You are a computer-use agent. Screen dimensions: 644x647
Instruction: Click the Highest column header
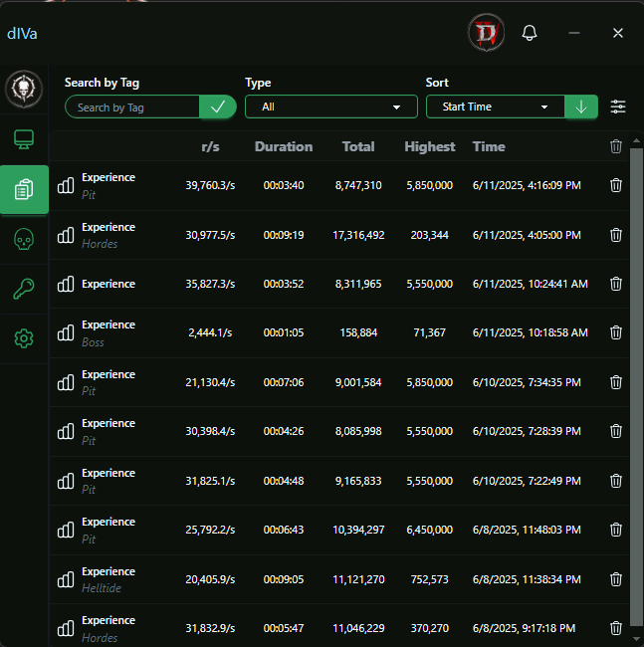pyautogui.click(x=429, y=147)
